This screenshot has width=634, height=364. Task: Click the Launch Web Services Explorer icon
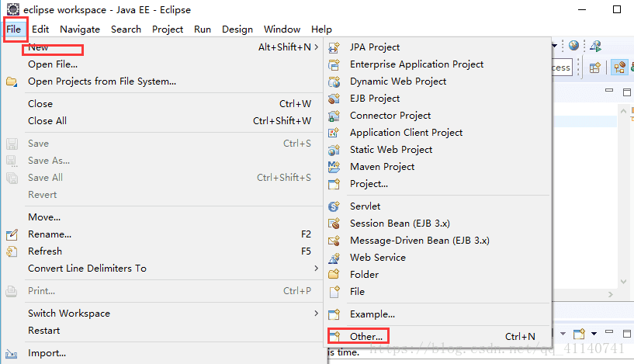pos(595,46)
